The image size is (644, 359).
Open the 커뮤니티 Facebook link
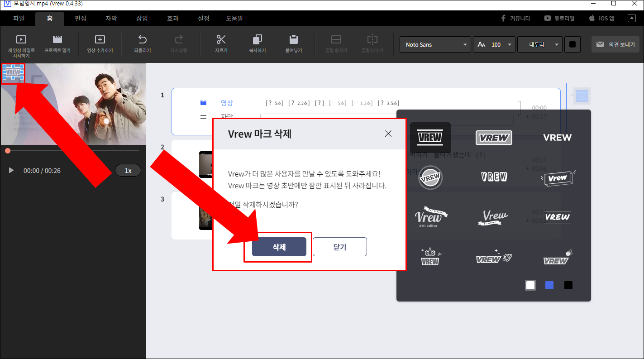click(x=515, y=19)
